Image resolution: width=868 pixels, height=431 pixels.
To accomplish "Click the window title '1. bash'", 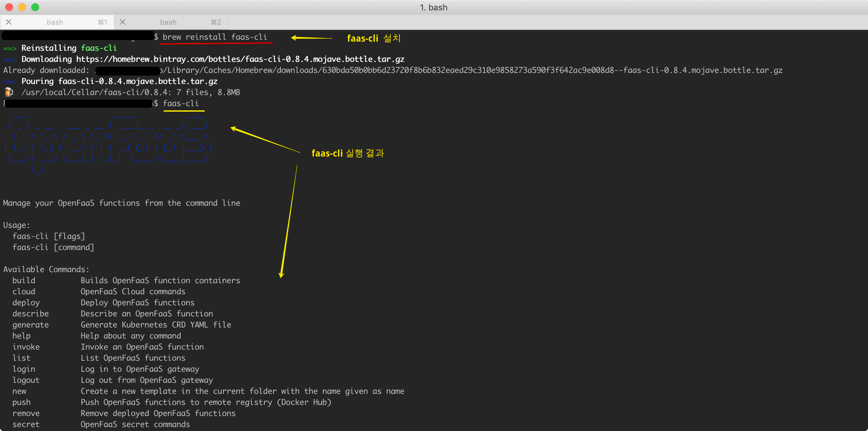I will click(x=433, y=7).
